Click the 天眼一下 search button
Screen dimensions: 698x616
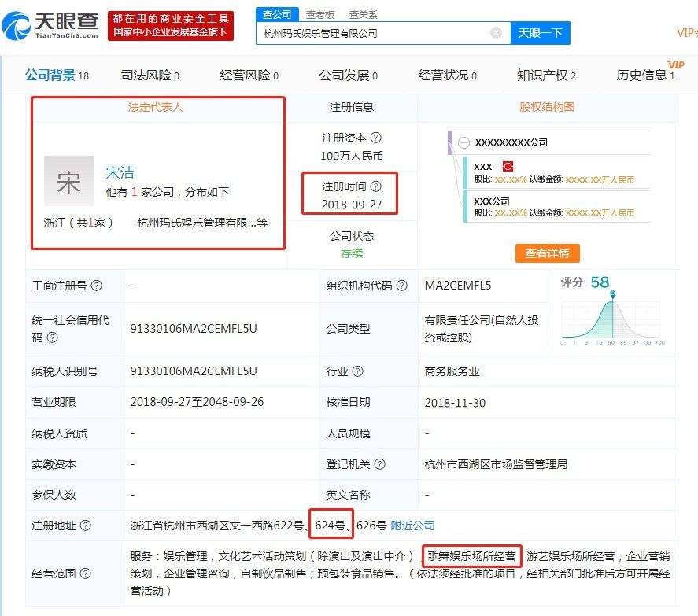[x=540, y=33]
